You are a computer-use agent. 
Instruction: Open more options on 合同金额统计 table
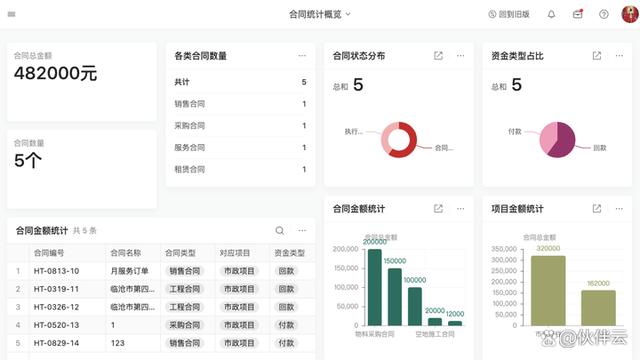(x=302, y=231)
